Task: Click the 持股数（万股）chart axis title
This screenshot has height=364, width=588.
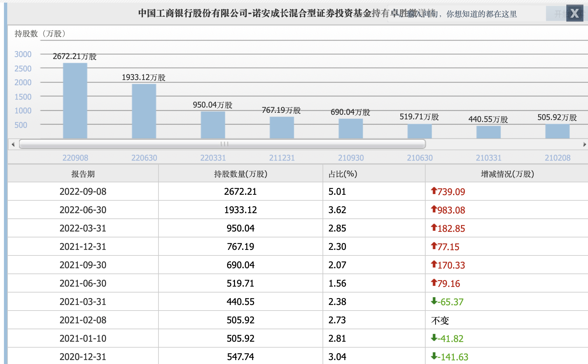Action: [x=40, y=33]
